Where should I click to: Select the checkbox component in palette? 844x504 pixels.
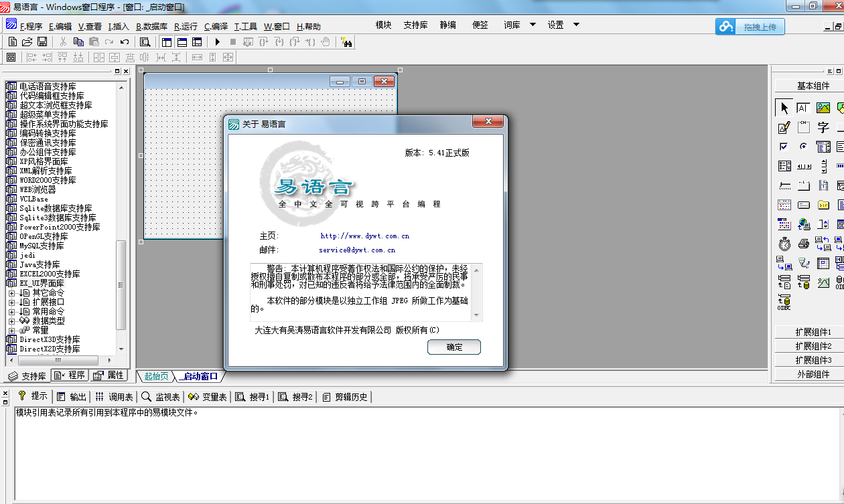784,147
